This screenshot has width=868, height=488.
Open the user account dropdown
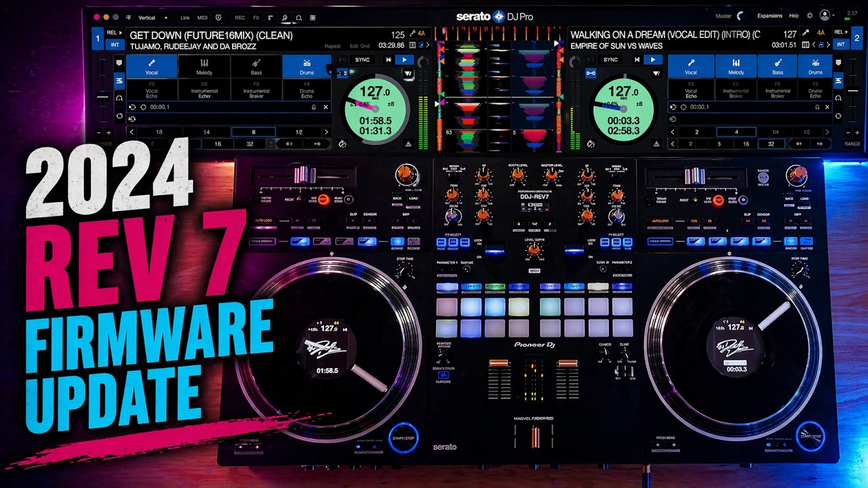827,16
